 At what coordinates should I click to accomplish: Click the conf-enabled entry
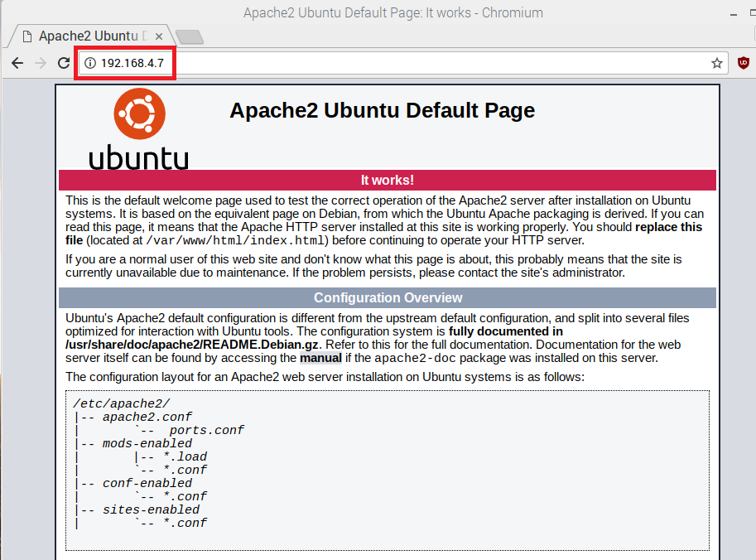click(x=147, y=483)
